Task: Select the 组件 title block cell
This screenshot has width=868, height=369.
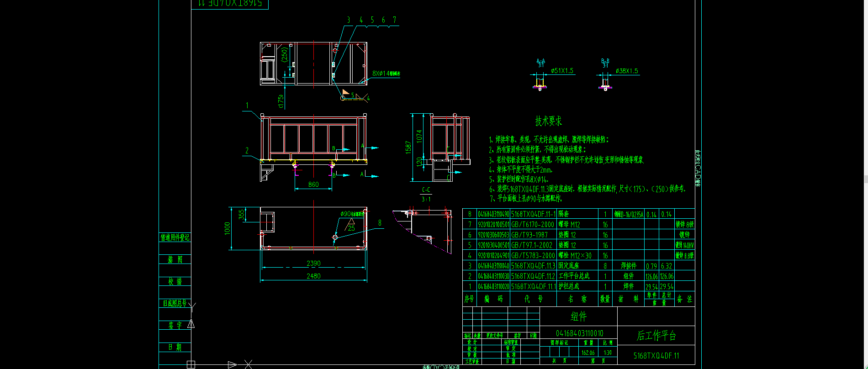Action: point(578,316)
